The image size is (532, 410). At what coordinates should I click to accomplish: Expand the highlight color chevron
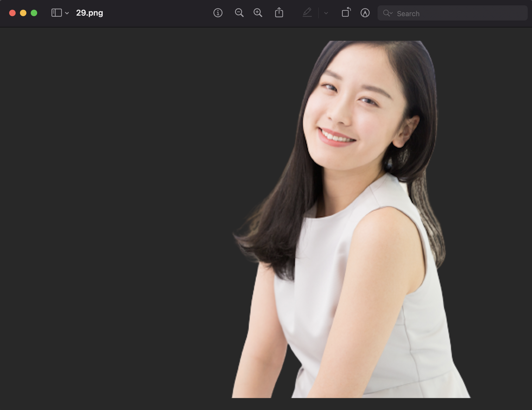[326, 13]
